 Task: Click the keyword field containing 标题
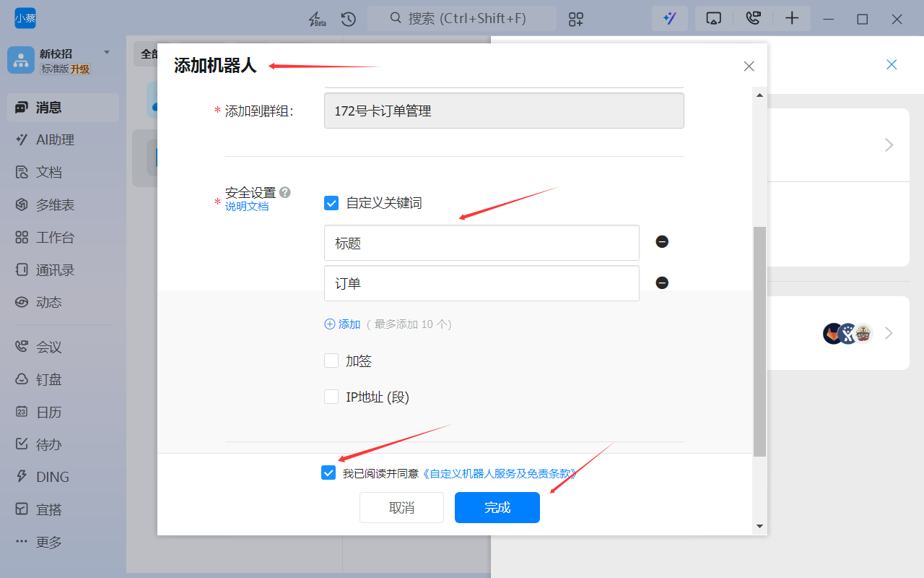481,243
